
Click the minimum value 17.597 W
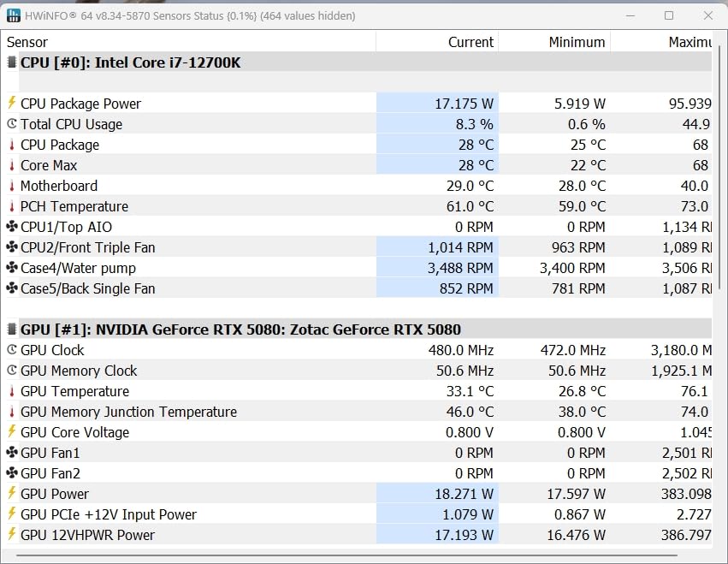576,494
